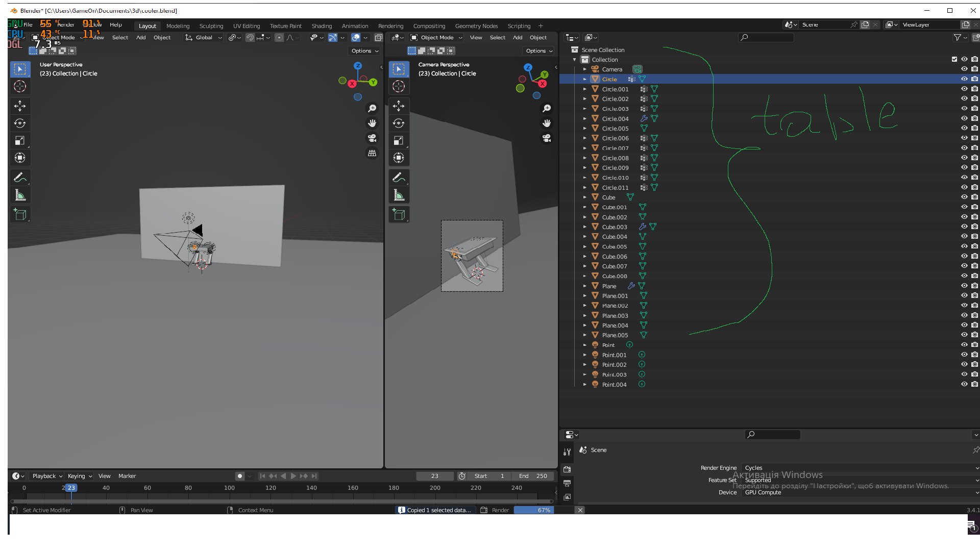
Task: Click the modifier wrench icon on Circle.004
Action: coord(644,118)
